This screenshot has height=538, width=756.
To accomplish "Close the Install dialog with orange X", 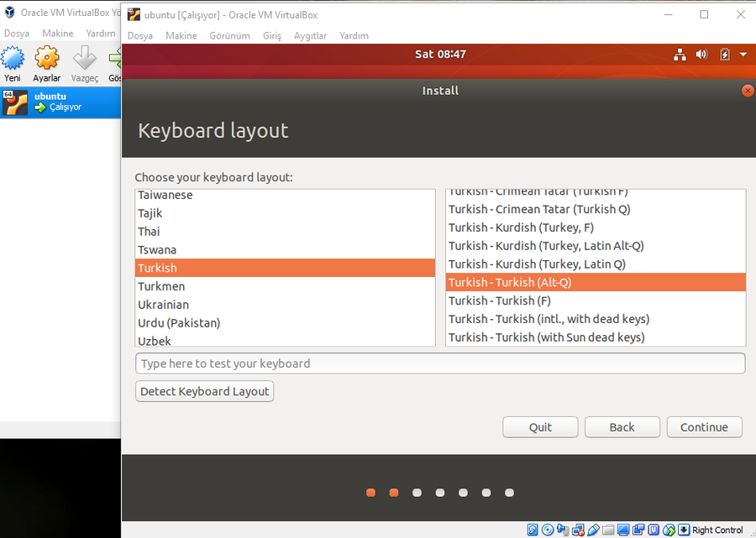I will (x=748, y=91).
